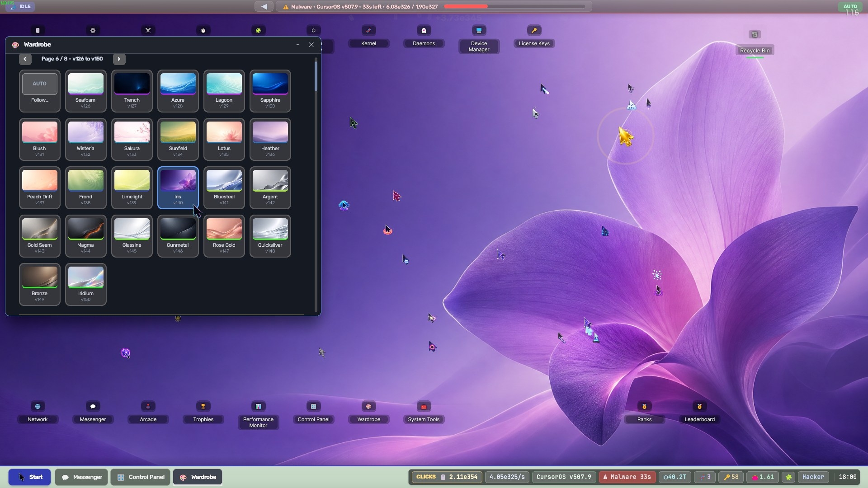
Task: Apply the Seafoam v126 theme
Action: 86,91
